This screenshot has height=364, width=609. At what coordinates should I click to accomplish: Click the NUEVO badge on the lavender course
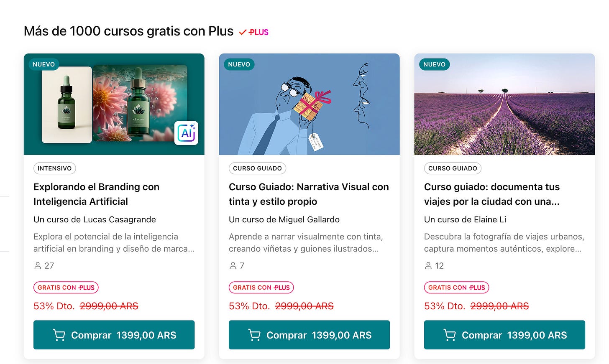click(434, 64)
